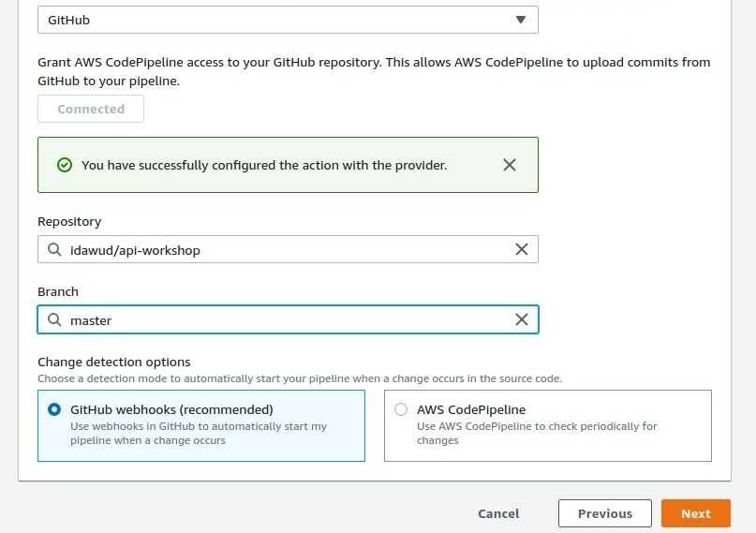Click the successfully configured message text

coord(264,165)
